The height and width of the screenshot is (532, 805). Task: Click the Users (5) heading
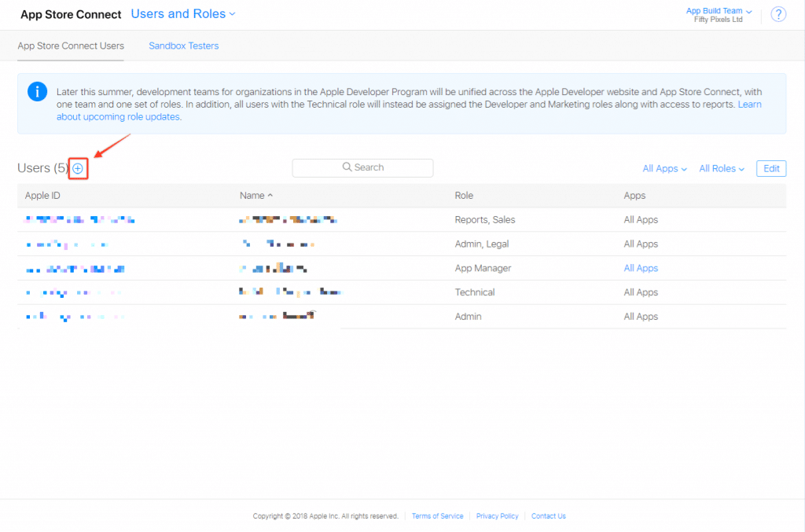click(43, 168)
